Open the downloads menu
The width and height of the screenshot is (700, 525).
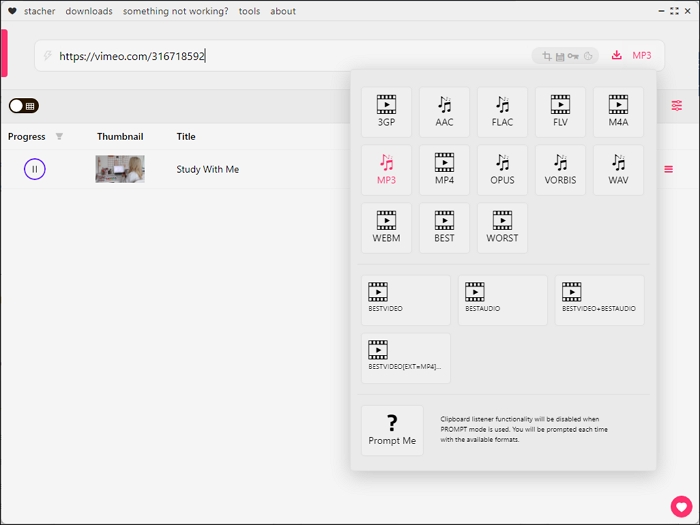tap(89, 11)
